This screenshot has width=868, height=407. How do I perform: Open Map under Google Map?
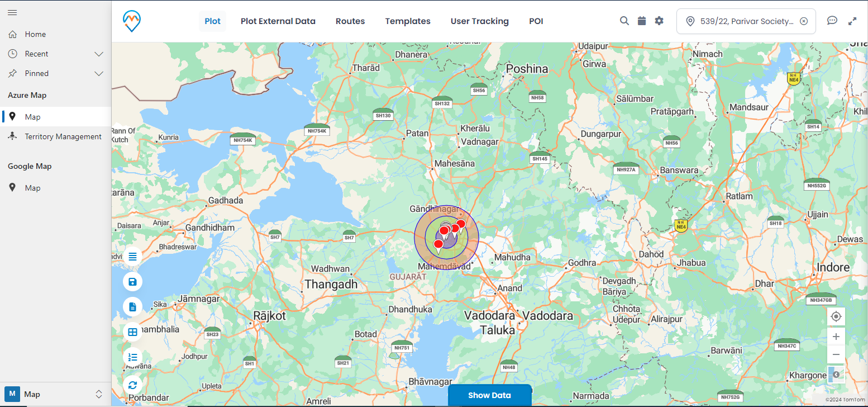click(x=55, y=188)
